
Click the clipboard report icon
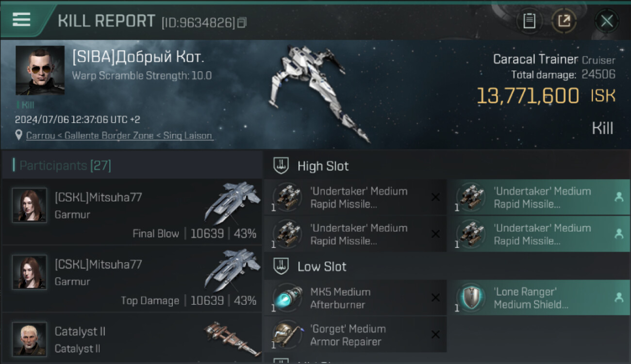(x=529, y=21)
